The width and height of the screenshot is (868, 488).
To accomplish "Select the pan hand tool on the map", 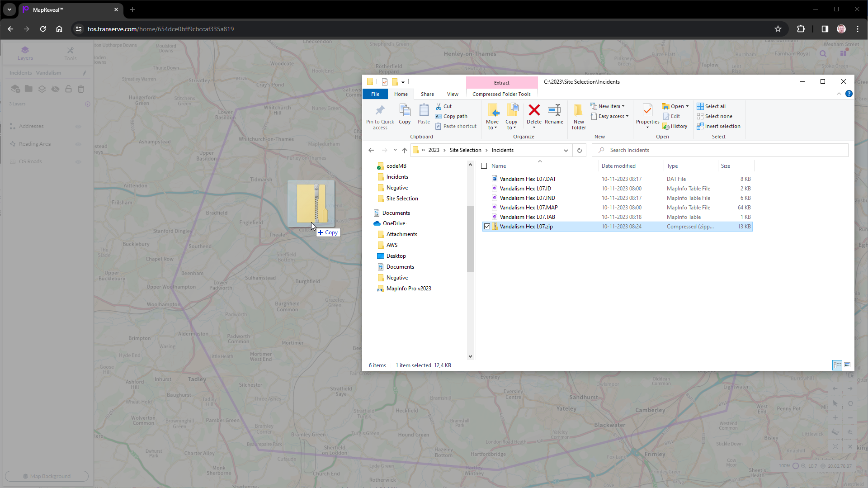I will point(851,403).
